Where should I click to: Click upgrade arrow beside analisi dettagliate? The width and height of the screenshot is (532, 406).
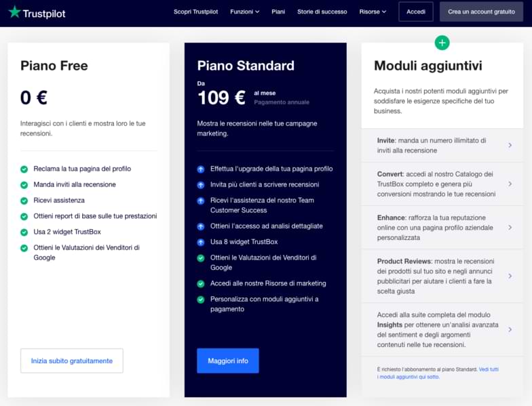pos(201,226)
